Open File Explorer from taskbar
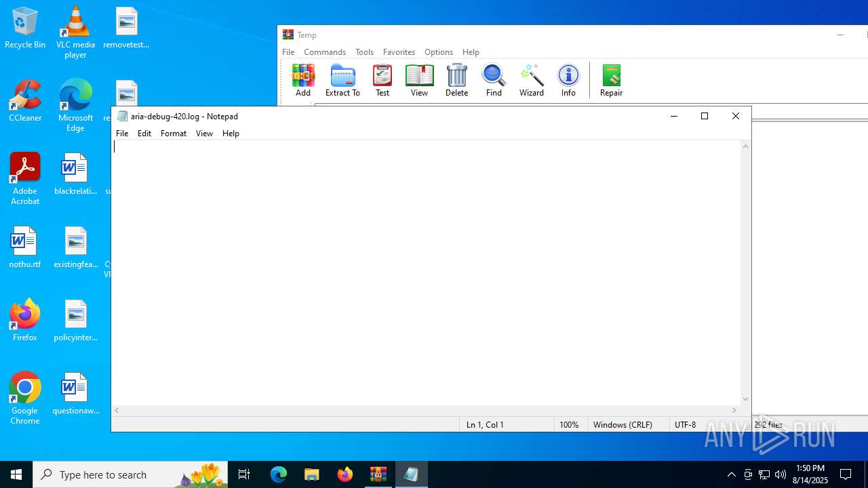The width and height of the screenshot is (868, 488). coord(312,474)
